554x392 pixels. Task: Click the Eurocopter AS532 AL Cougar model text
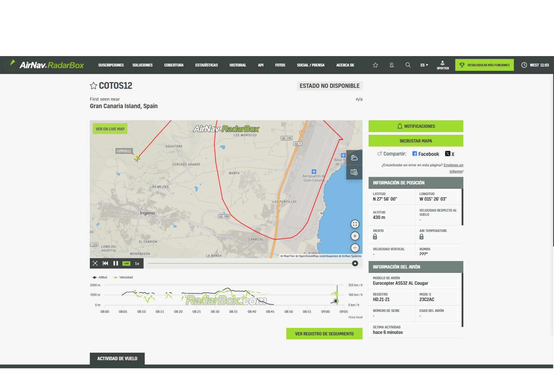click(400, 283)
